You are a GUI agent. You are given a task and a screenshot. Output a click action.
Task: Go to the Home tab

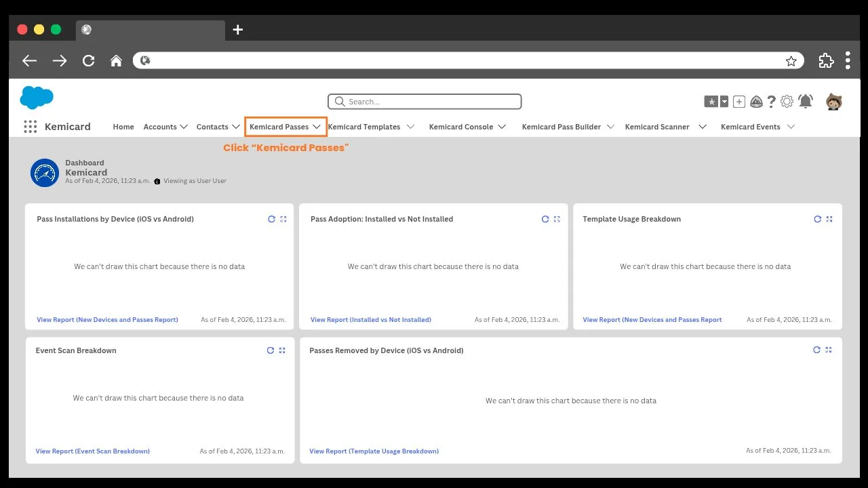123,127
